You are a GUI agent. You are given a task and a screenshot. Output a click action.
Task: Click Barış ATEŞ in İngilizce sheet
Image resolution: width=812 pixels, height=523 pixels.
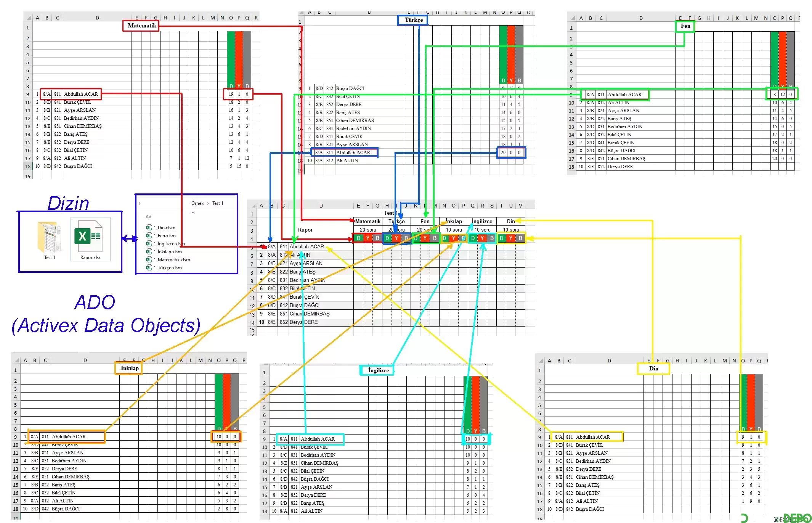313,503
